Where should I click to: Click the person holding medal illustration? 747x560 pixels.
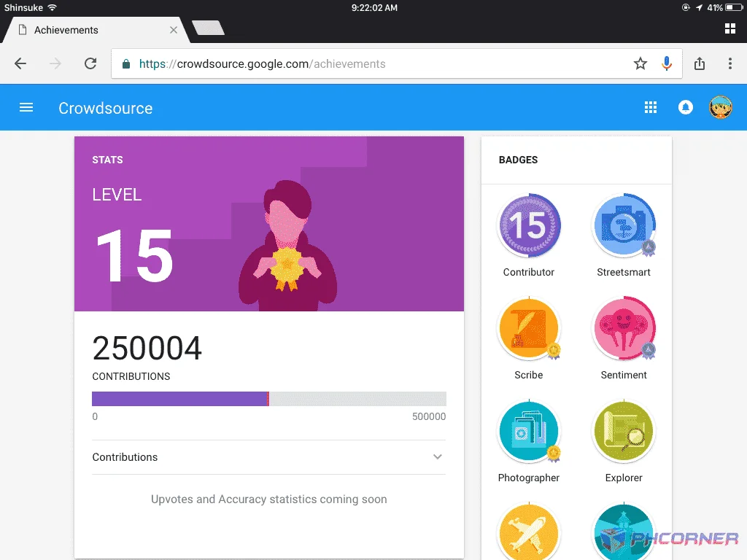pos(287,246)
